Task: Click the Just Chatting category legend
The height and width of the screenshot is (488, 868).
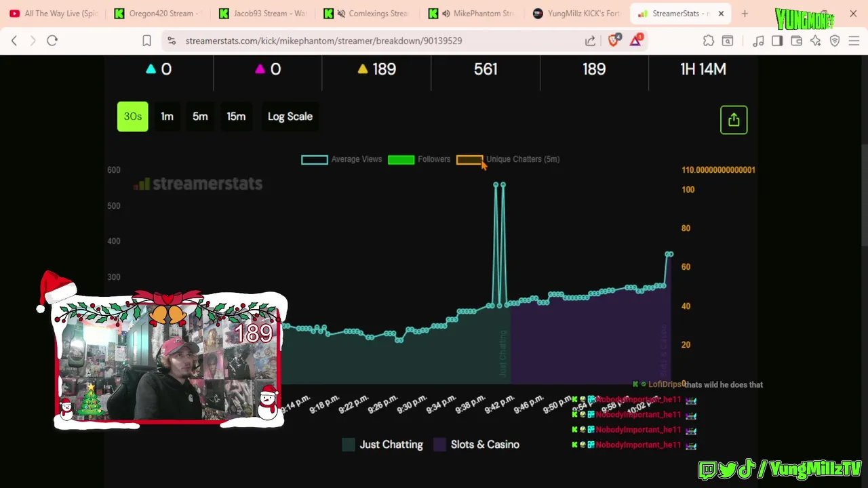Action: 382,445
